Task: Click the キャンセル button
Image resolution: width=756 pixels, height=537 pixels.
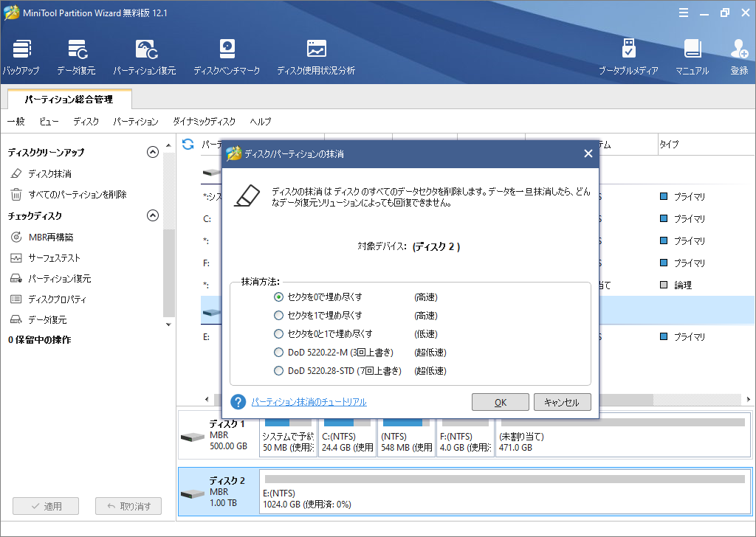Action: tap(562, 402)
